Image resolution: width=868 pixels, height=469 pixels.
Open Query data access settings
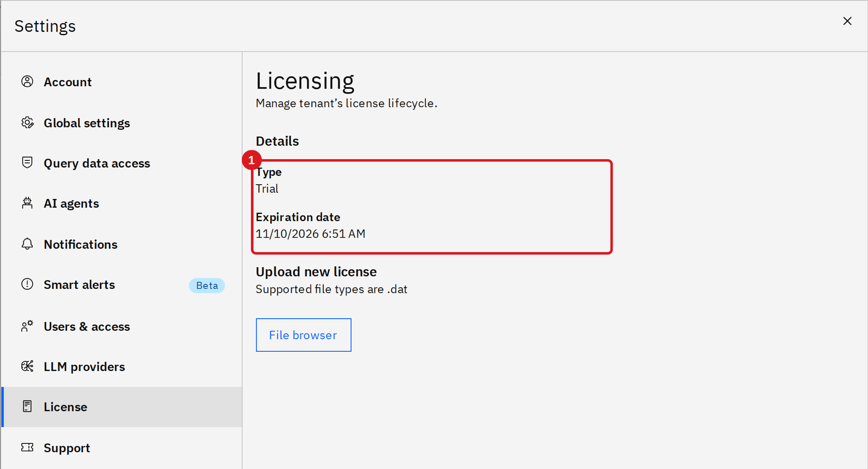pos(122,163)
